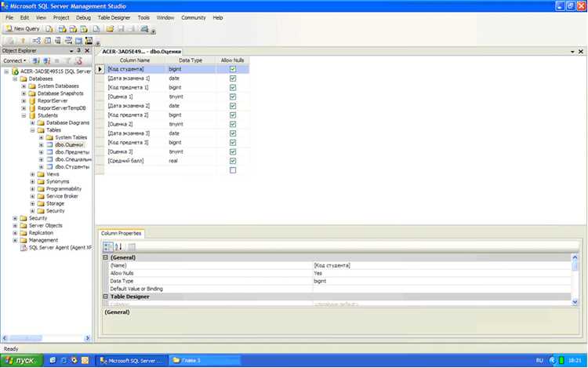Toggle Allow Nulls for [Код предмета 3]

click(233, 143)
